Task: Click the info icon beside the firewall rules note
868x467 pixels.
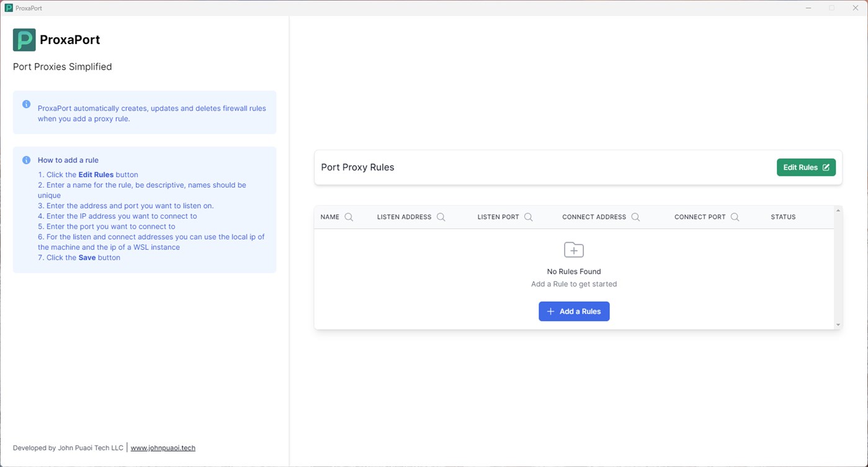Action: coord(26,104)
